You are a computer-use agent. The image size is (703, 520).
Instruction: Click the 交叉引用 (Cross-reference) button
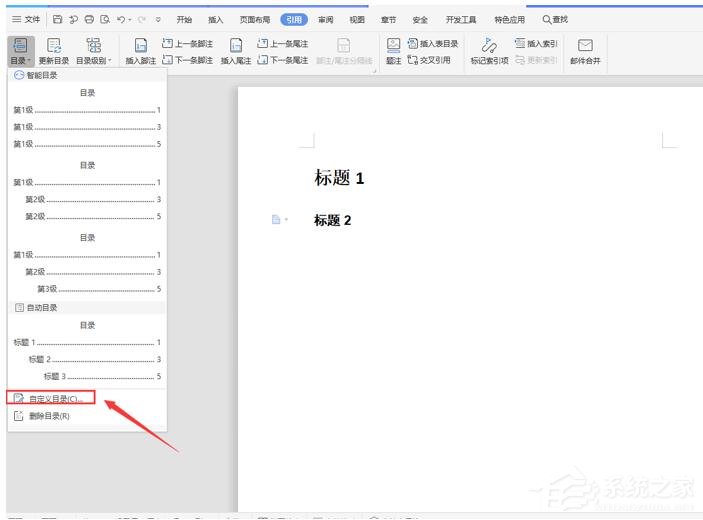pos(429,60)
